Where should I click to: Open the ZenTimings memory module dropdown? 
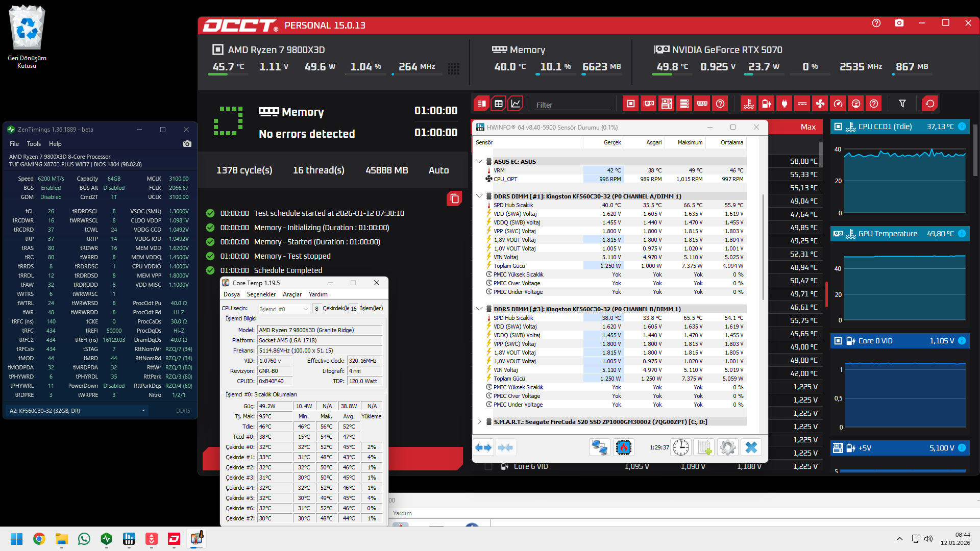pos(77,411)
